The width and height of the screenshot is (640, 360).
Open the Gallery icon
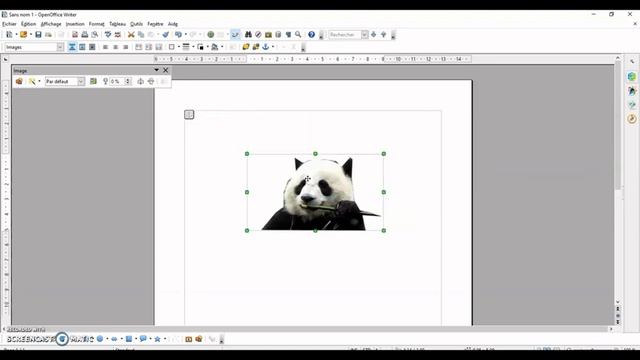(268, 35)
